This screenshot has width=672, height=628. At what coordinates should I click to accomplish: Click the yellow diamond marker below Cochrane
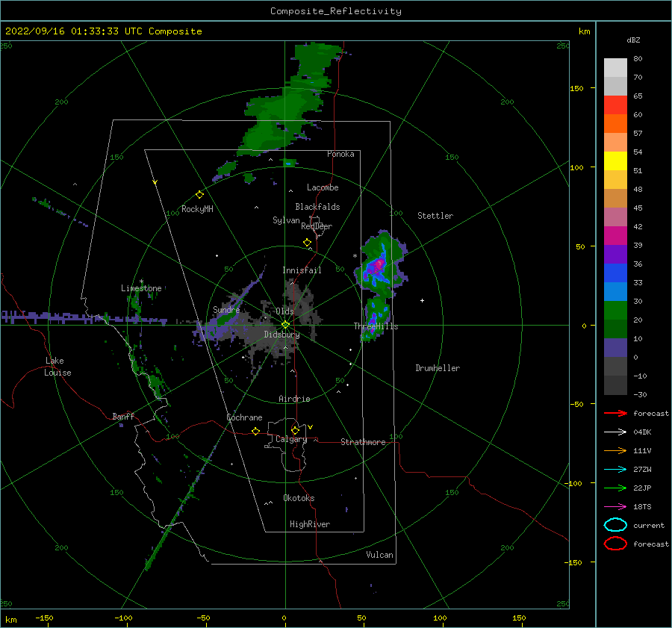(255, 432)
